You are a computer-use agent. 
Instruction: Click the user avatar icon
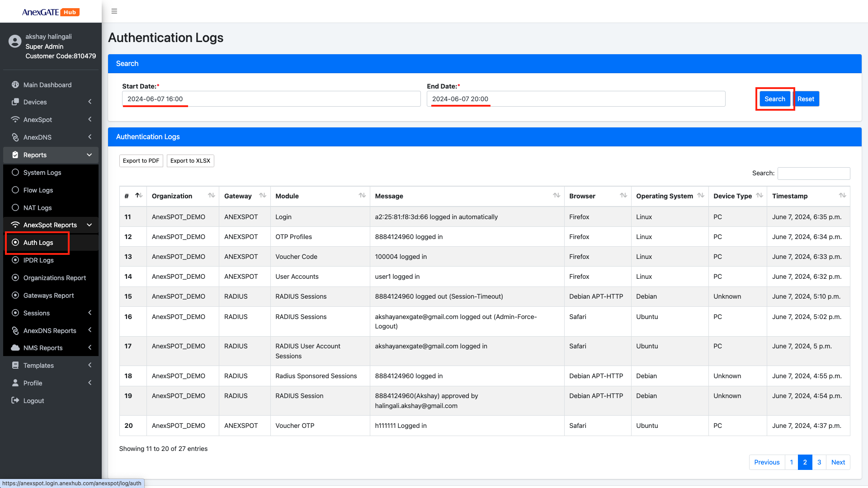click(x=15, y=42)
